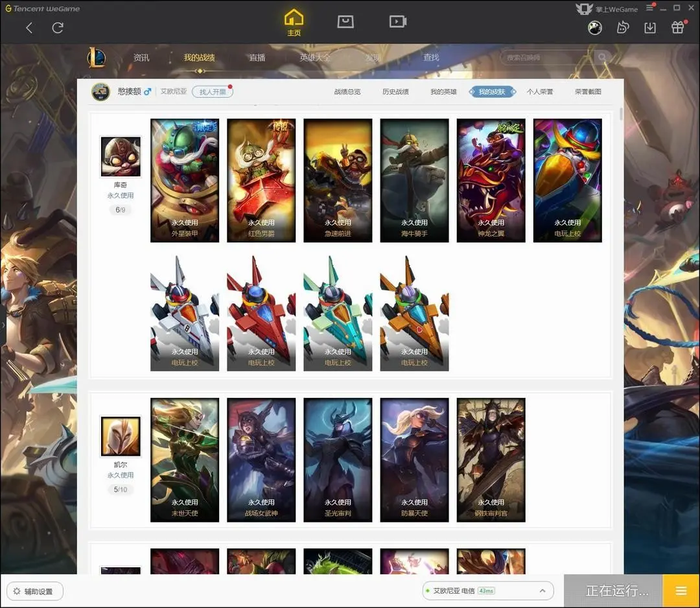
Task: Go back with the back arrow
Action: tap(29, 28)
